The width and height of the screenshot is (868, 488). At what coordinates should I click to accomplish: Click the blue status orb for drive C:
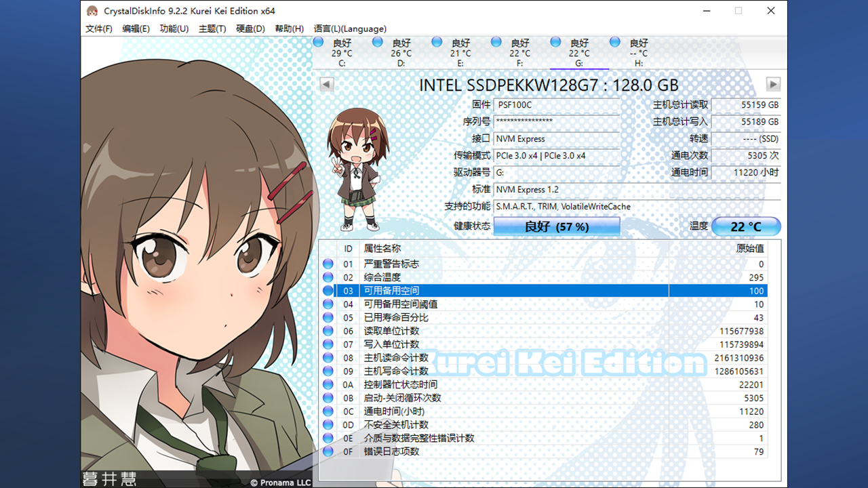[x=319, y=42]
